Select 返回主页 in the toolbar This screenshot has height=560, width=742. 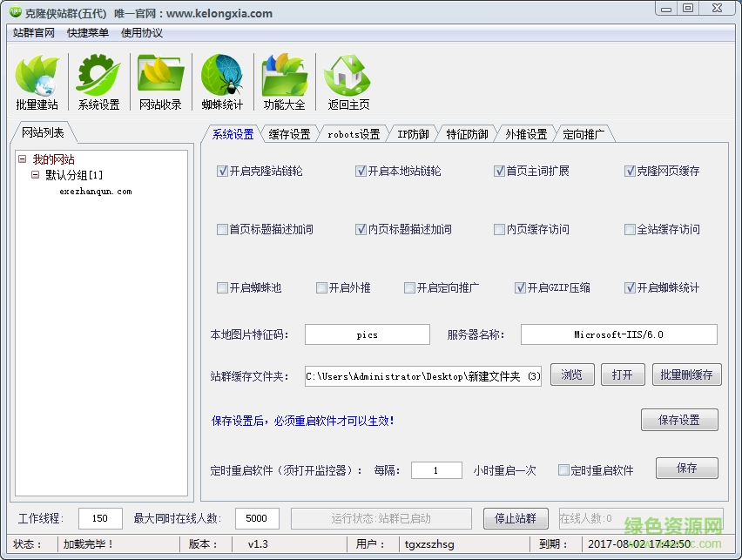click(x=345, y=80)
